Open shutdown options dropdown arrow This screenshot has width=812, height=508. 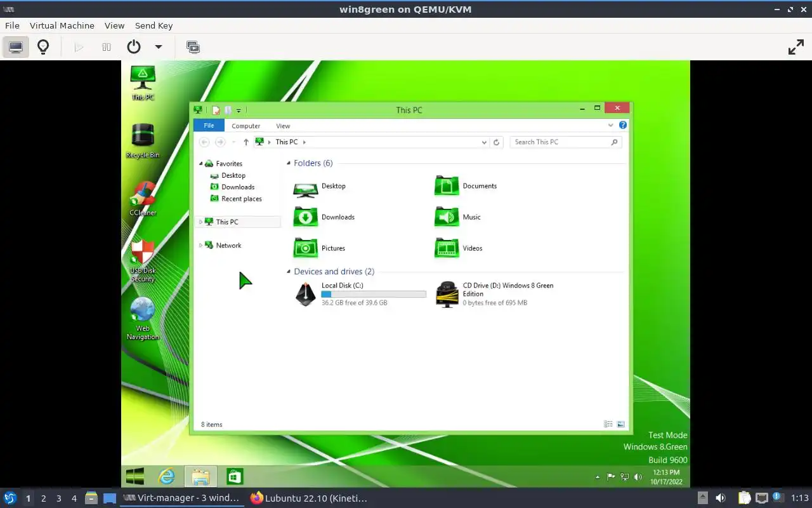point(159,47)
